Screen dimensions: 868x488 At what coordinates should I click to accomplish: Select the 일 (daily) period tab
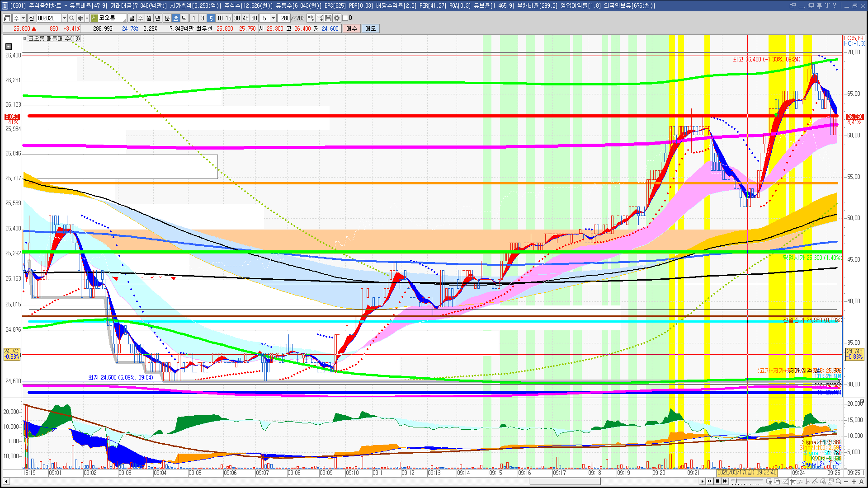(132, 18)
